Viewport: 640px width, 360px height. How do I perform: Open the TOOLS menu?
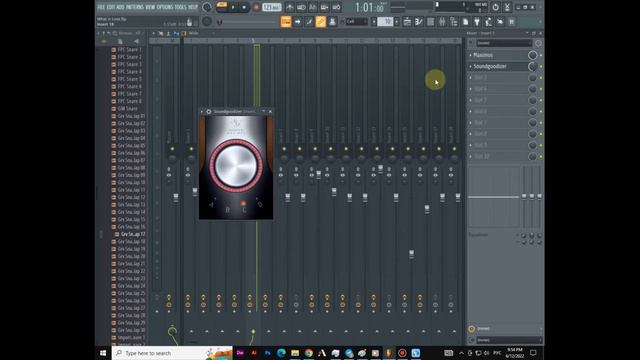click(180, 7)
